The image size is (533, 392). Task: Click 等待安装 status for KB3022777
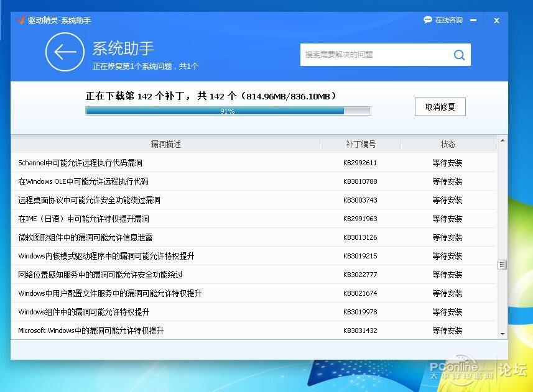(x=447, y=275)
